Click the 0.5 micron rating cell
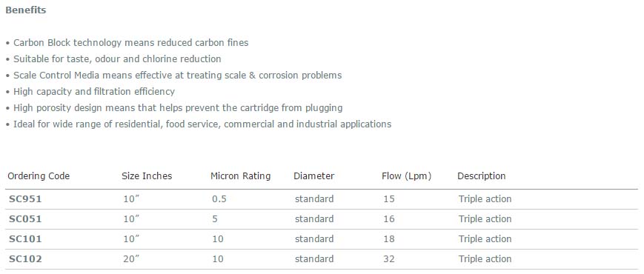 tap(219, 199)
